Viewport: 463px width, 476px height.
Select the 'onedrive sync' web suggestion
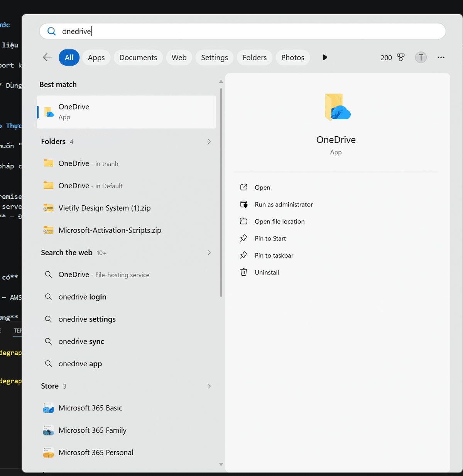click(x=126, y=342)
